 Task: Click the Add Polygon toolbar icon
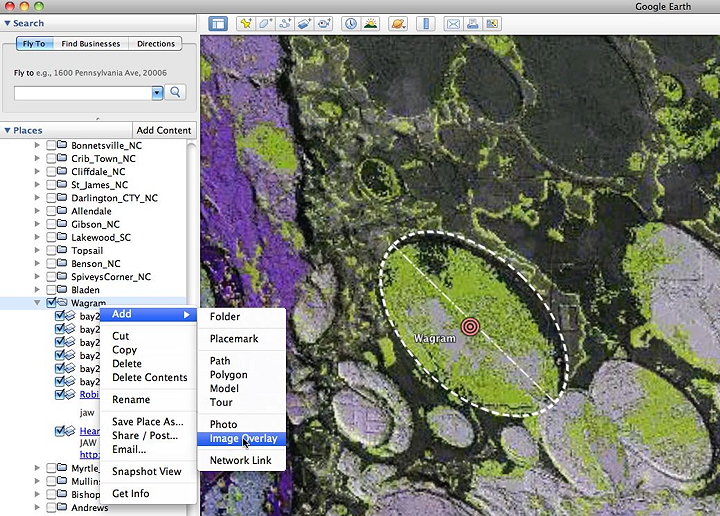pyautogui.click(x=265, y=23)
